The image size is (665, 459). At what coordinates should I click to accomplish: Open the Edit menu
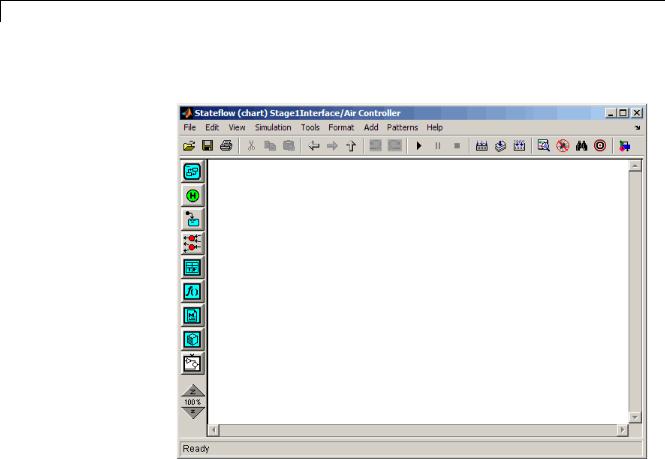212,127
